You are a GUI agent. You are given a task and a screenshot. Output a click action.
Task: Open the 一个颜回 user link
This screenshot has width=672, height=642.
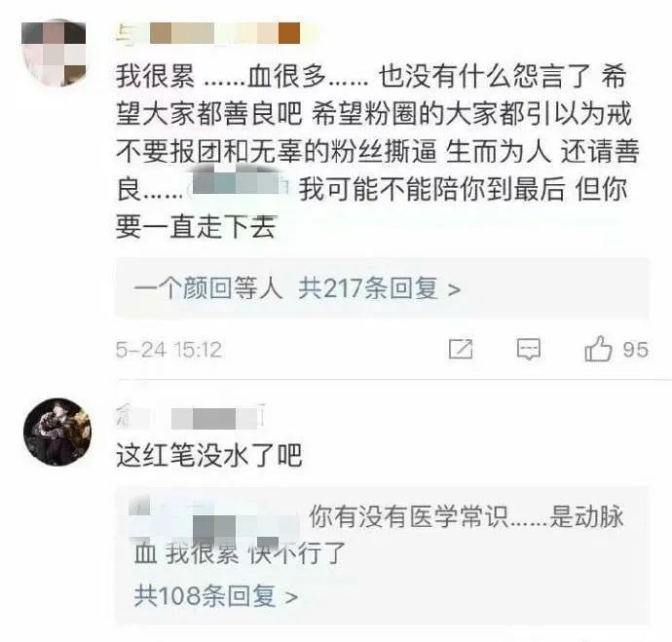tap(183, 288)
